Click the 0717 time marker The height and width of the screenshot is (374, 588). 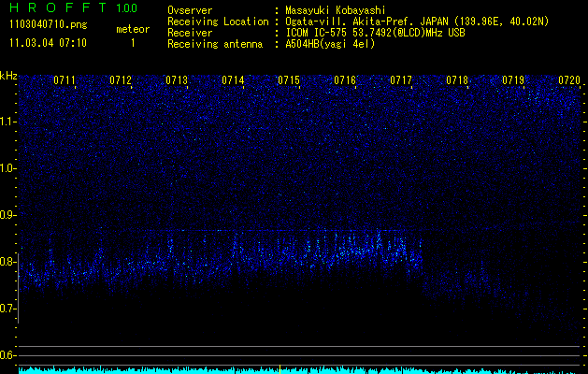[x=401, y=80]
